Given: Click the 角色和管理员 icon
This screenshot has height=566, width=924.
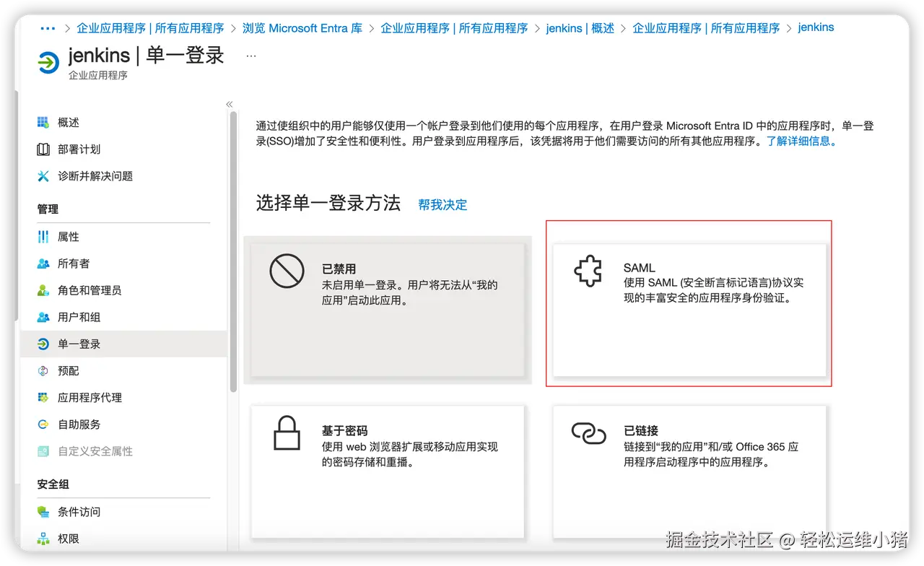Looking at the screenshot, I should pyautogui.click(x=43, y=290).
